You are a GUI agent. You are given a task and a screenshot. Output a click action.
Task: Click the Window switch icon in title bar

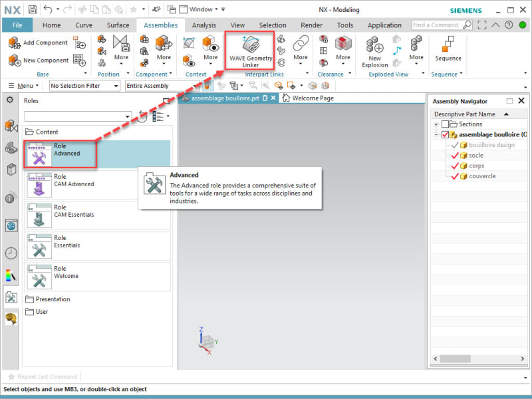[171, 9]
